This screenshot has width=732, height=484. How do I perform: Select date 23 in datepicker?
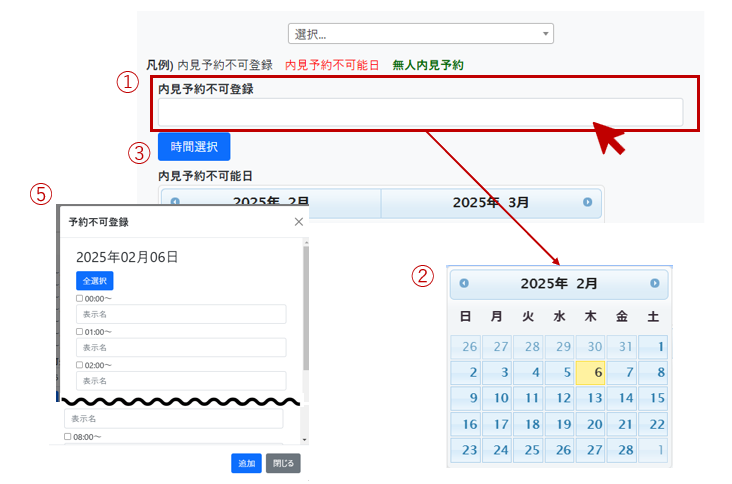(465, 450)
